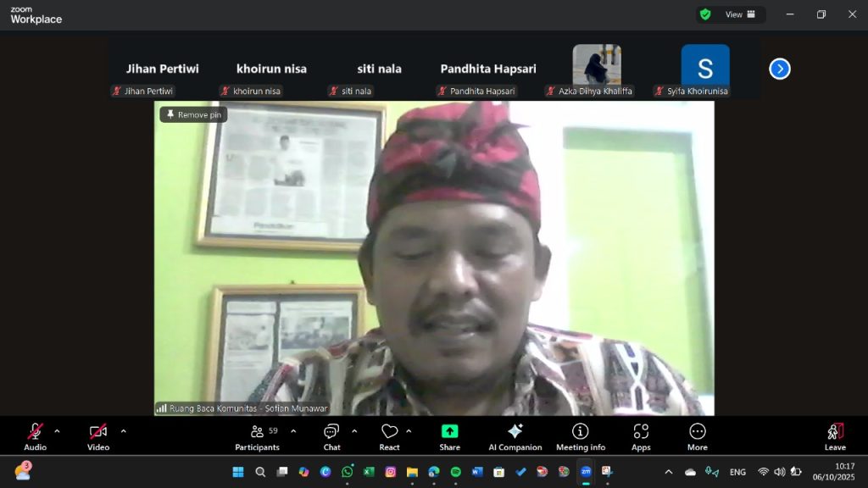Viewport: 868px width, 488px height.
Task: Launch the AI Companion
Action: click(515, 435)
